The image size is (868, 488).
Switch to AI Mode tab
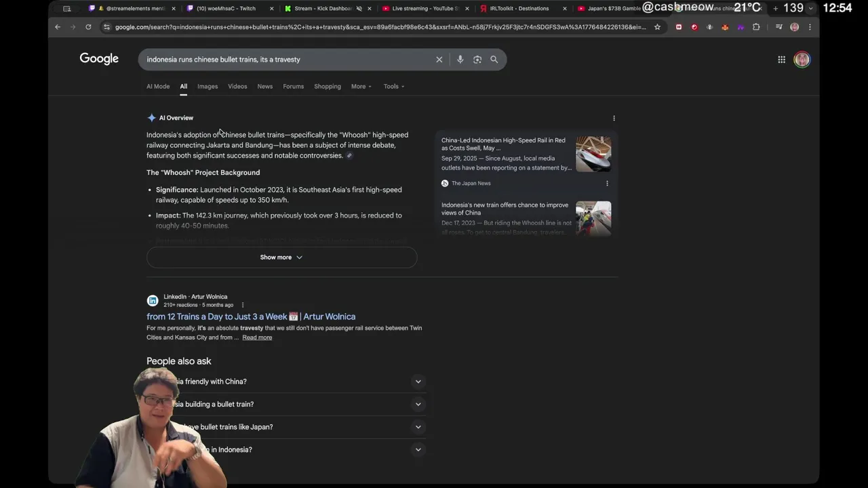coord(158,87)
